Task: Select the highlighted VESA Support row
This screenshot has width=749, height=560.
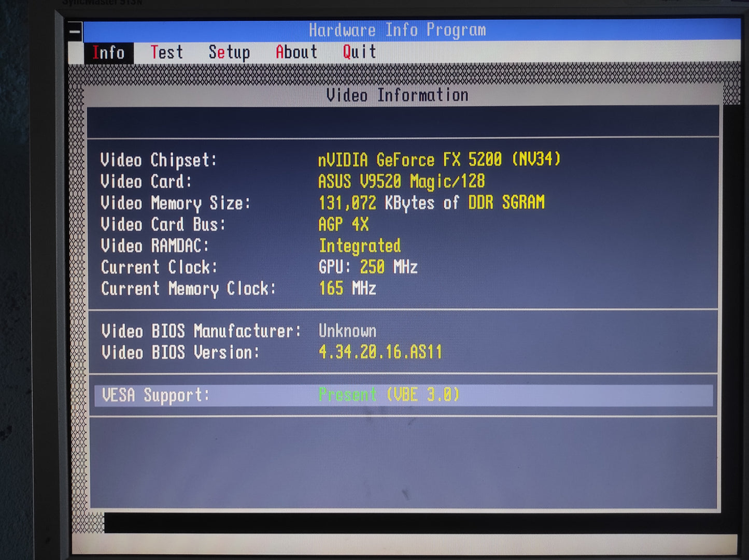Action: 403,395
